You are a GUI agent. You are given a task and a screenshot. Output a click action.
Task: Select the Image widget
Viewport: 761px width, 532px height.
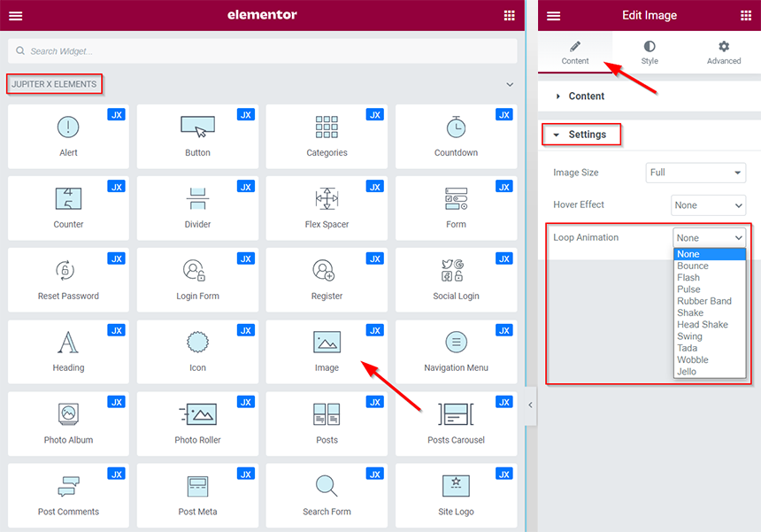pyautogui.click(x=327, y=352)
